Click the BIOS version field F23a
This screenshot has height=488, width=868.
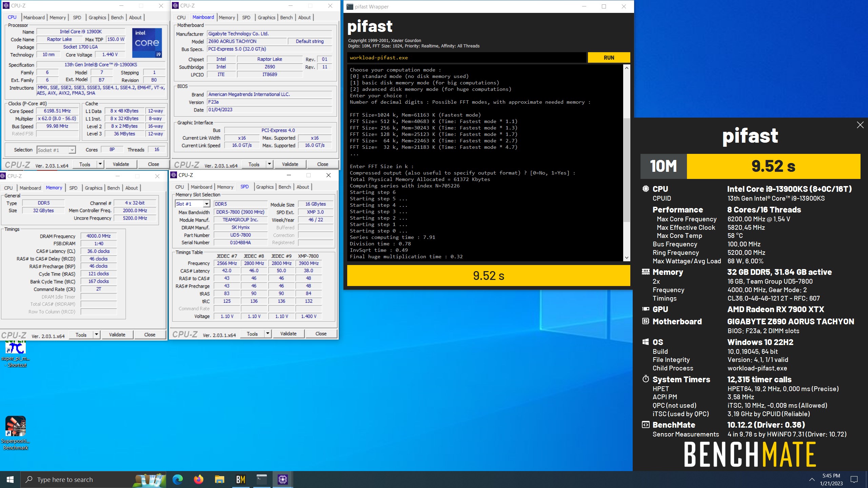270,102
